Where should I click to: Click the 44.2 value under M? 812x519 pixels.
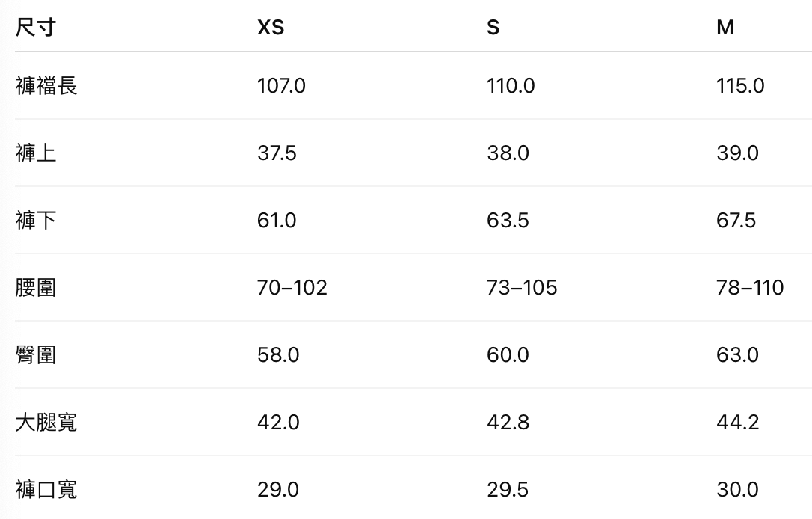pos(737,423)
